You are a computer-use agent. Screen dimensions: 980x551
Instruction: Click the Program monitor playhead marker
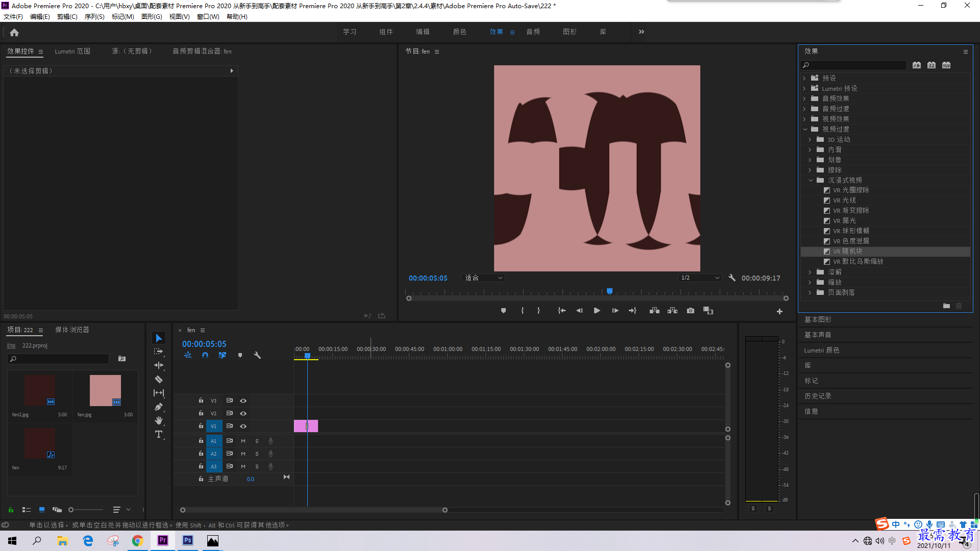(609, 291)
